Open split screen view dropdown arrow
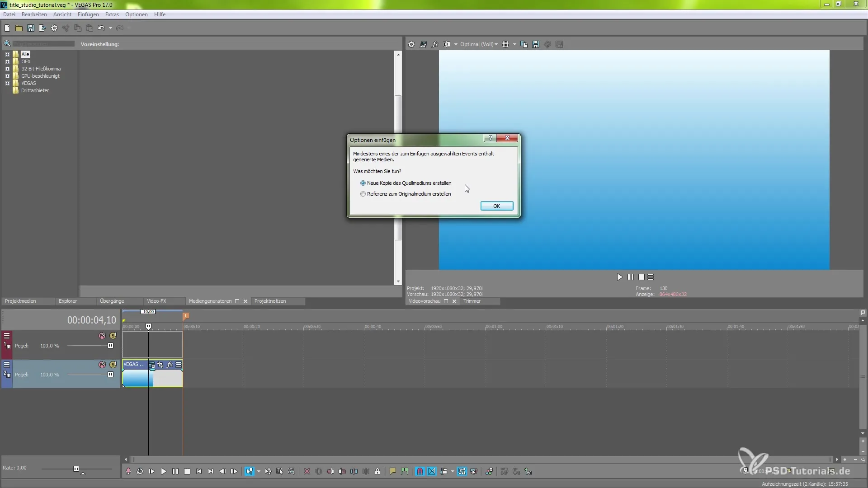Viewport: 868px width, 488px height. click(x=456, y=44)
